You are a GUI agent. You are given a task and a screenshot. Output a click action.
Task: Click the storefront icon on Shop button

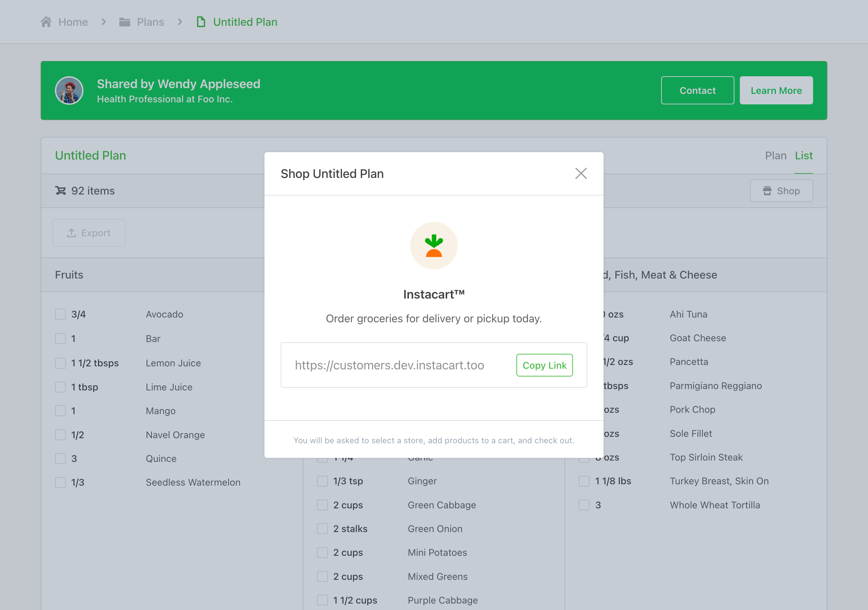pos(767,191)
